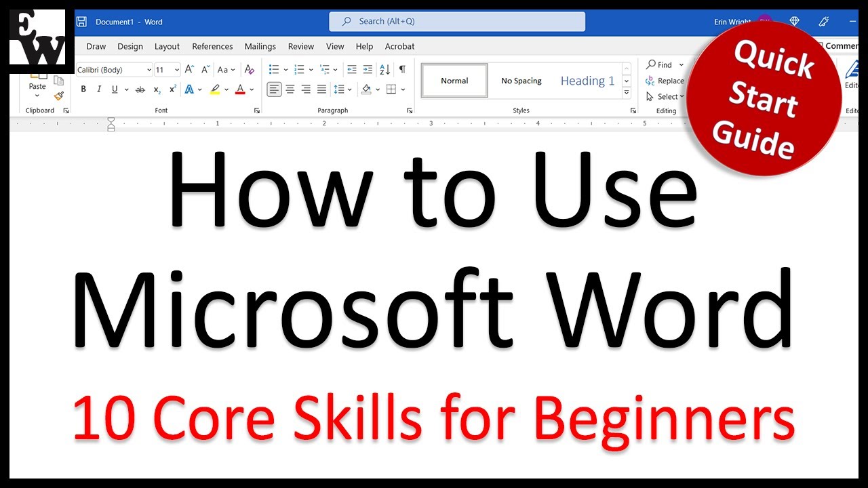The width and height of the screenshot is (868, 488).
Task: Toggle Italic formatting
Action: coord(99,89)
